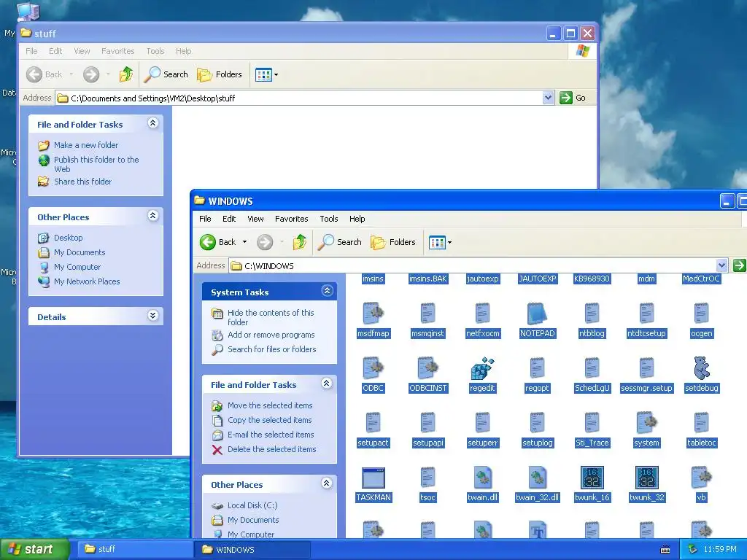Open Help menu in WINDOWS window
Screen dimensions: 747x560
click(x=357, y=219)
